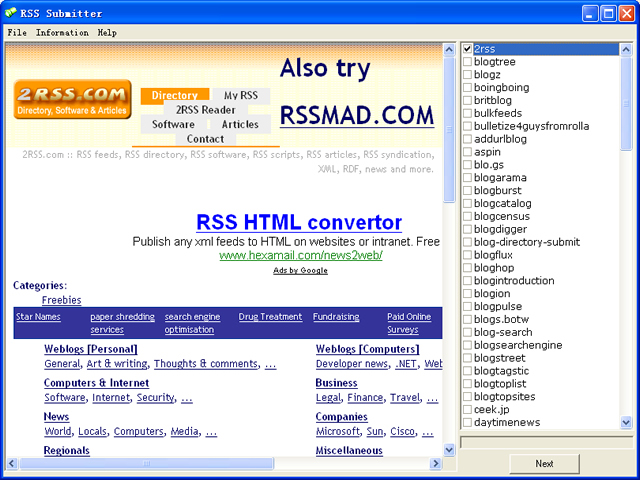
Task: Open the Drug Treatment link
Action: pos(270,317)
